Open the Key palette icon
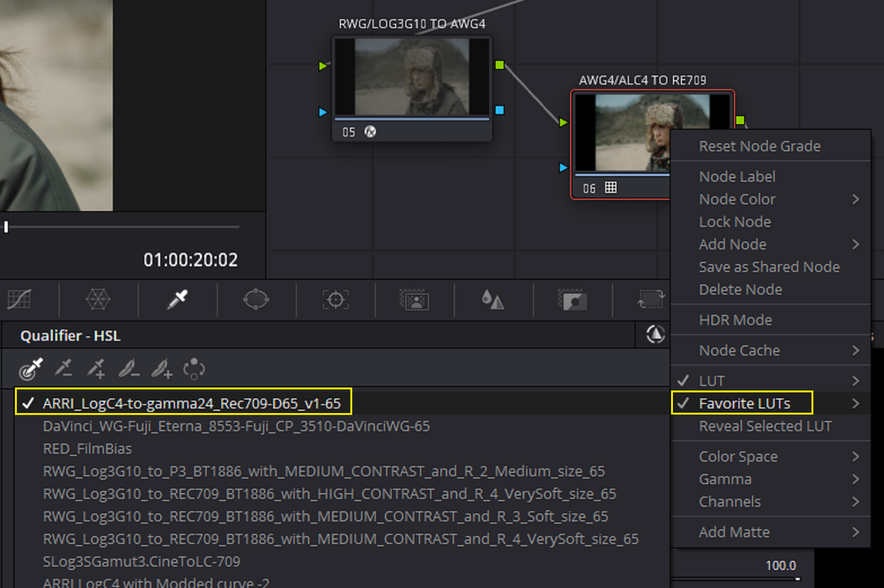884x588 pixels. pos(571,299)
